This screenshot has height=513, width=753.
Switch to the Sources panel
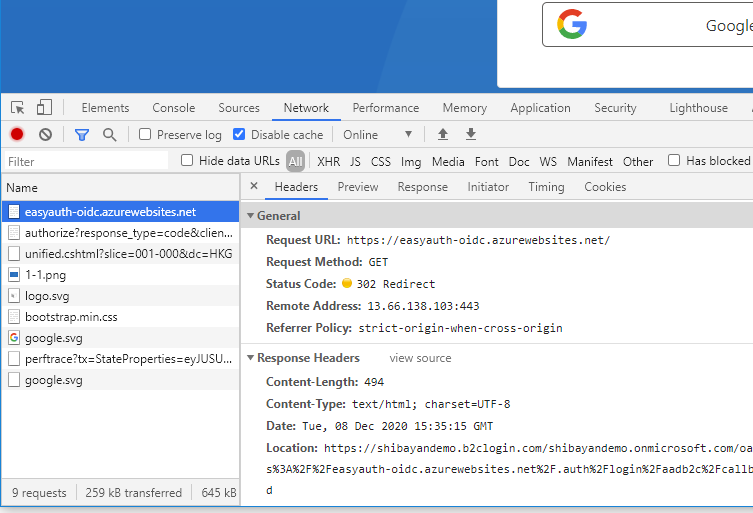239,108
